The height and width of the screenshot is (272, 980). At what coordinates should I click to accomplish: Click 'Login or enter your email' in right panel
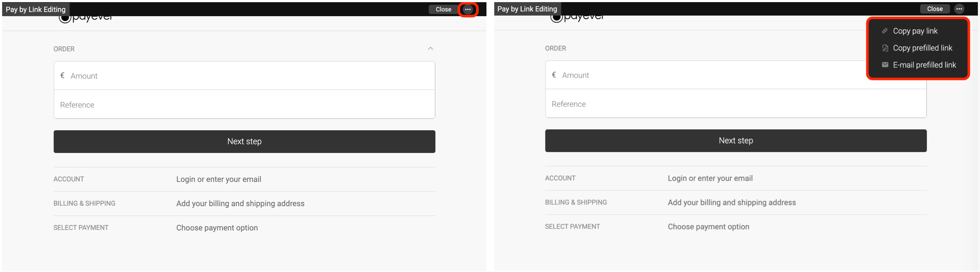click(x=710, y=178)
